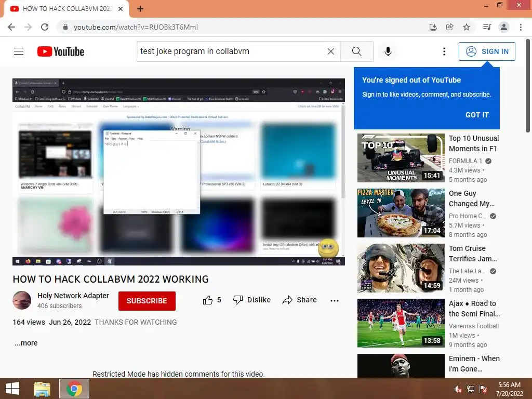This screenshot has height=399, width=532.
Task: Open the Vanemas Football channel name
Action: [x=474, y=326]
